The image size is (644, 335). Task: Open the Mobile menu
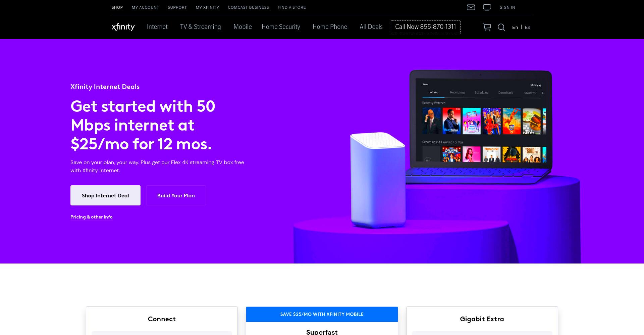point(243,27)
